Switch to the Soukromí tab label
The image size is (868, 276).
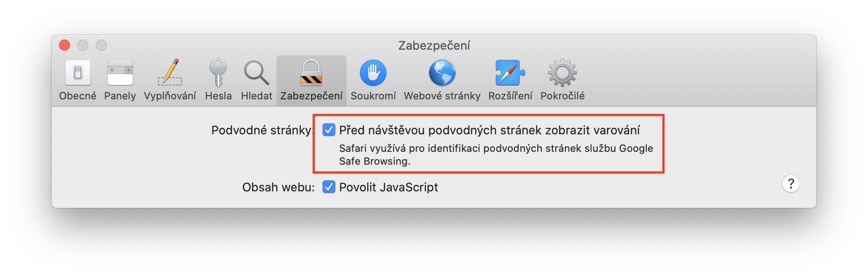373,96
